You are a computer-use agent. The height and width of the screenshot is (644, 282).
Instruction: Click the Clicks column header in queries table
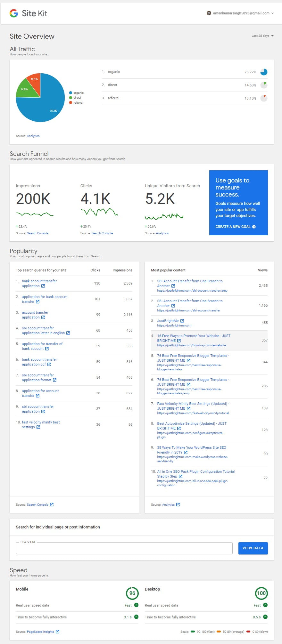[x=95, y=270]
